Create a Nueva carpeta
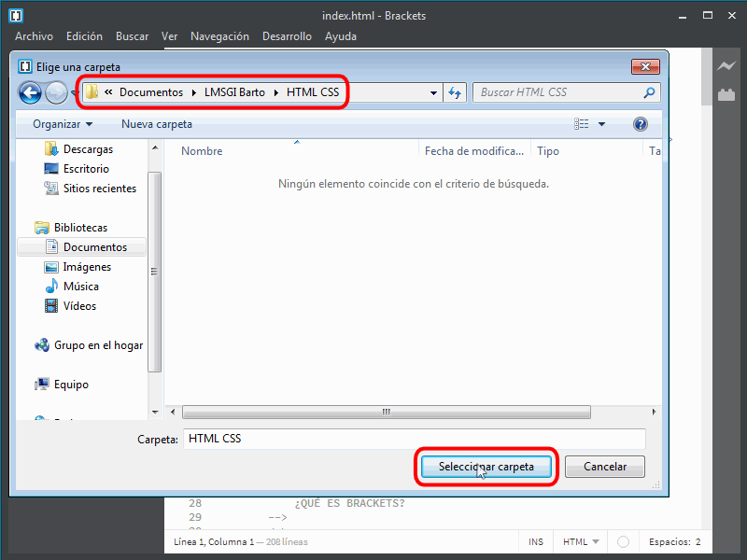This screenshot has width=747, height=560. coord(157,124)
